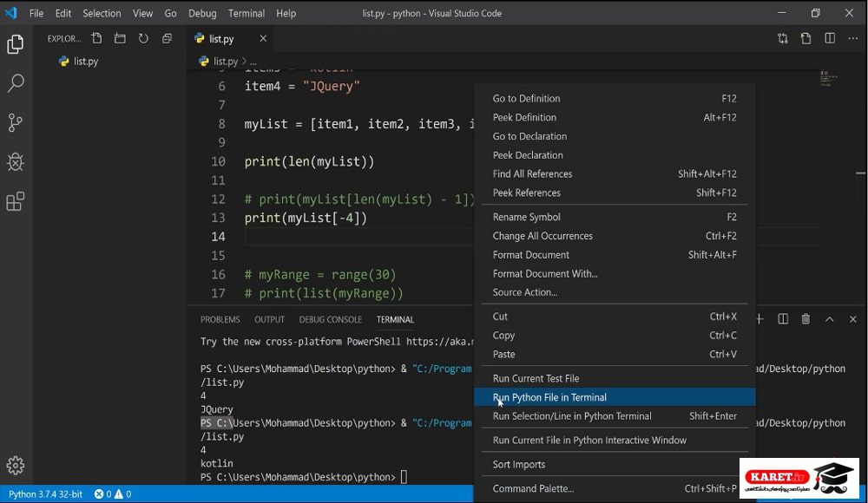Viewport: 868px width, 503px height.
Task: Open the Source Control view
Action: [16, 122]
